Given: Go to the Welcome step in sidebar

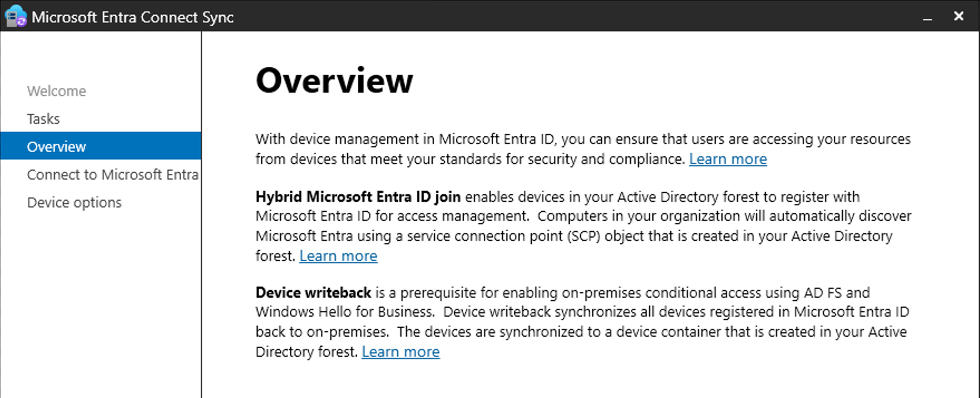Looking at the screenshot, I should 56,91.
